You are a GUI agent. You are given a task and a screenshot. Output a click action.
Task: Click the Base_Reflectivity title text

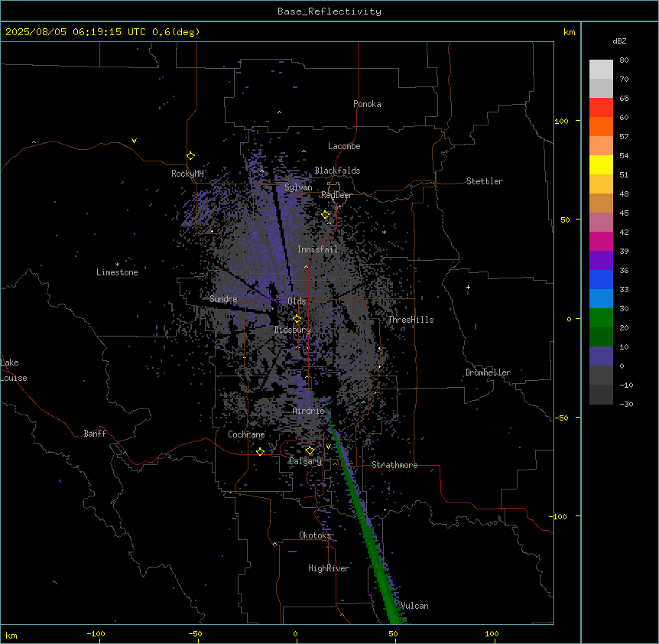click(329, 11)
